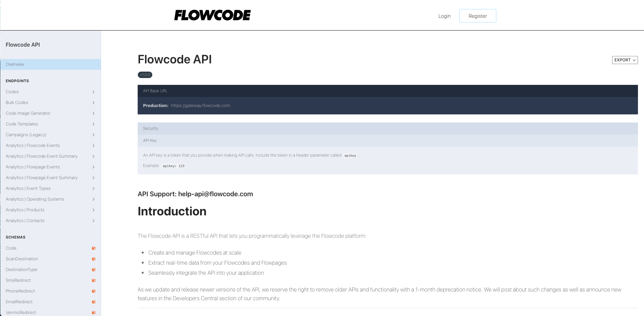Expand the Bulk Codes section arrow
Image resolution: width=644 pixels, height=316 pixels.
(x=93, y=103)
